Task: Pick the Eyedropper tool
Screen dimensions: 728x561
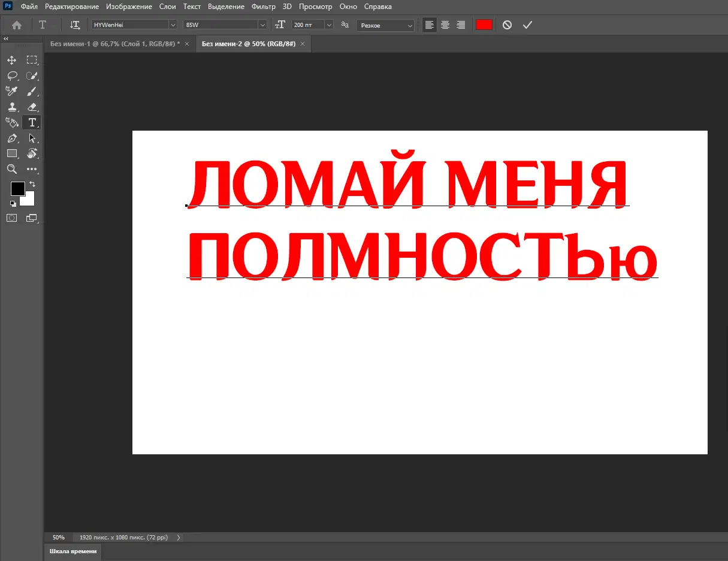Action: tap(11, 91)
